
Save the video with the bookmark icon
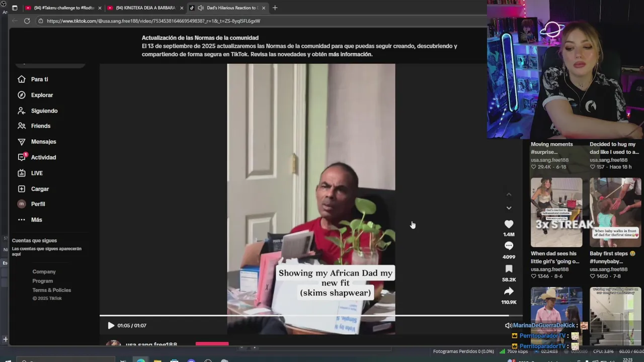pos(509,268)
